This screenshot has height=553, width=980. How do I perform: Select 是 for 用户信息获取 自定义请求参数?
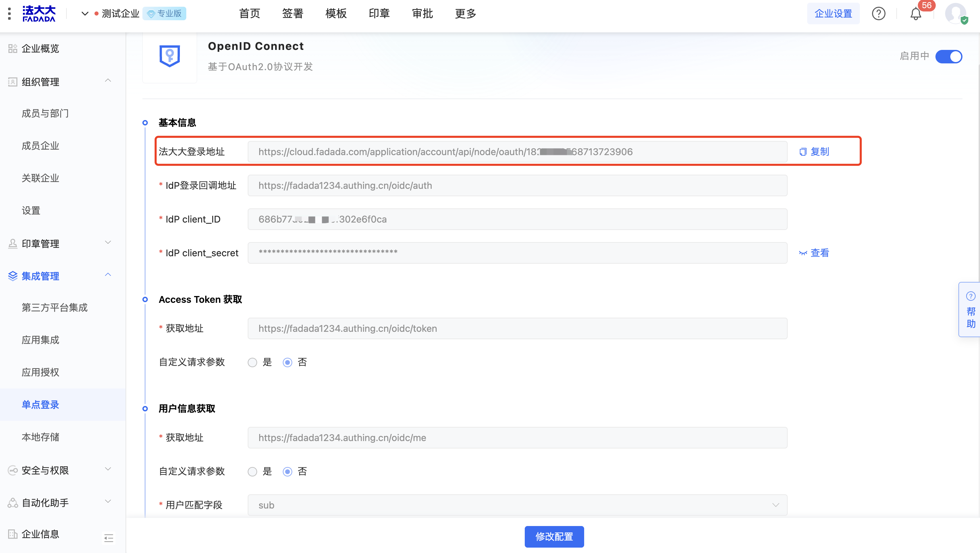pos(252,472)
